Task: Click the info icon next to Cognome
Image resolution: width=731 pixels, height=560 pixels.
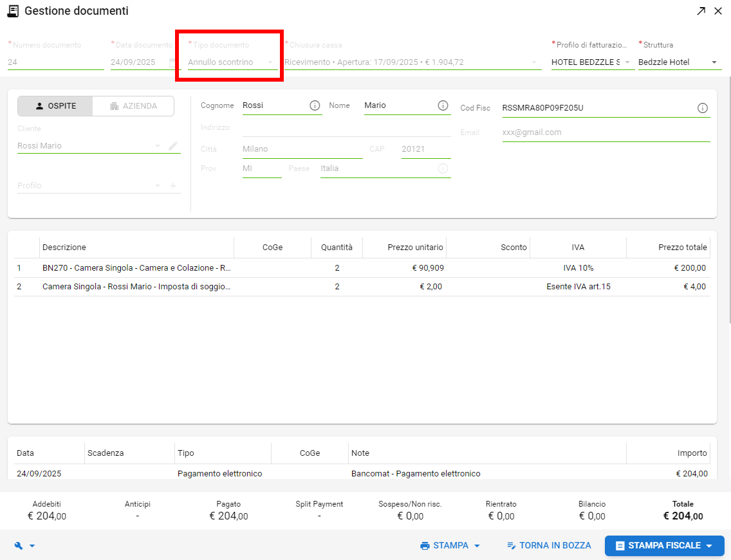Action: tap(315, 105)
